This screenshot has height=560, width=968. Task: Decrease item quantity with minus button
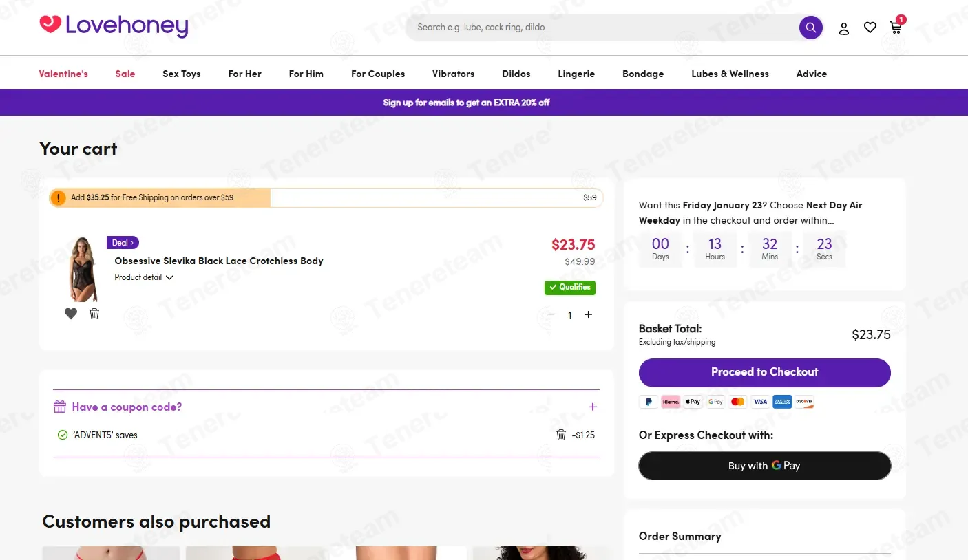[x=551, y=314]
